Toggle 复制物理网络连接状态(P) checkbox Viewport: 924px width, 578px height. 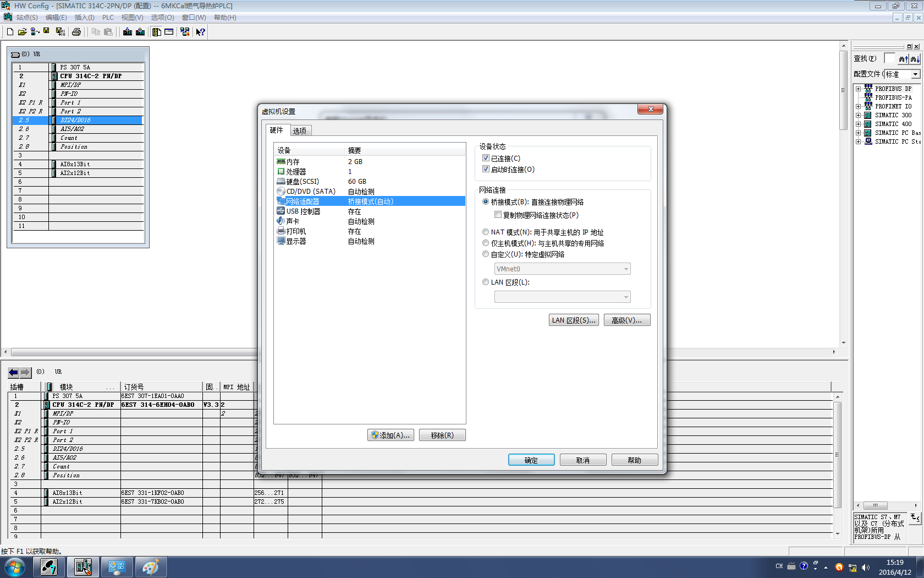[498, 215]
